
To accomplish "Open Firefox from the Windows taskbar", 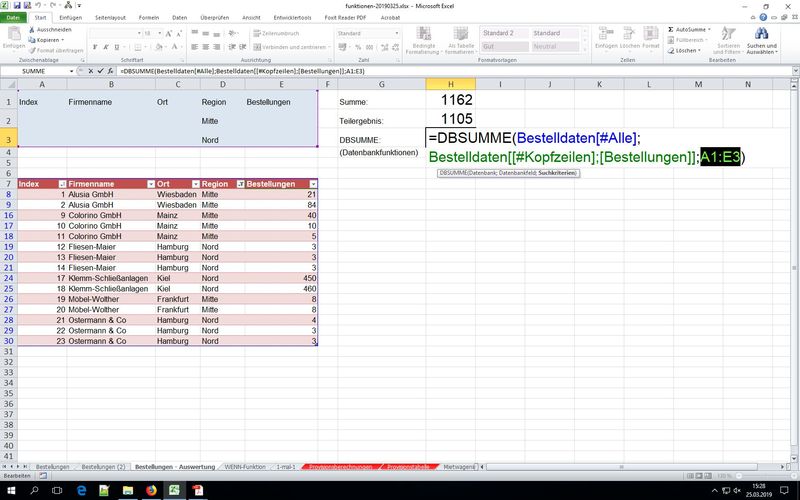I will [x=151, y=491].
